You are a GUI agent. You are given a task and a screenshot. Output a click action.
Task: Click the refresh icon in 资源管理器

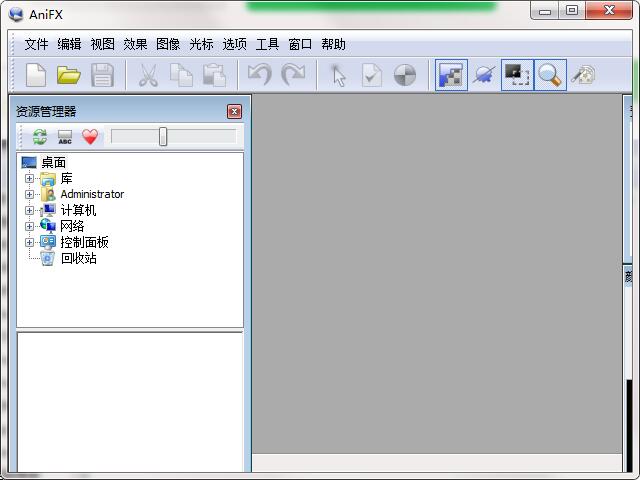[40, 137]
